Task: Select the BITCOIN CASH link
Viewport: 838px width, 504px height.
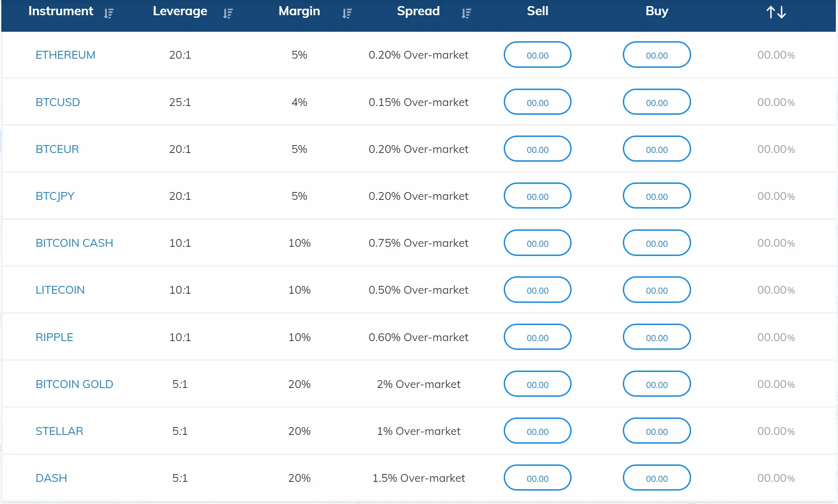Action: point(74,243)
